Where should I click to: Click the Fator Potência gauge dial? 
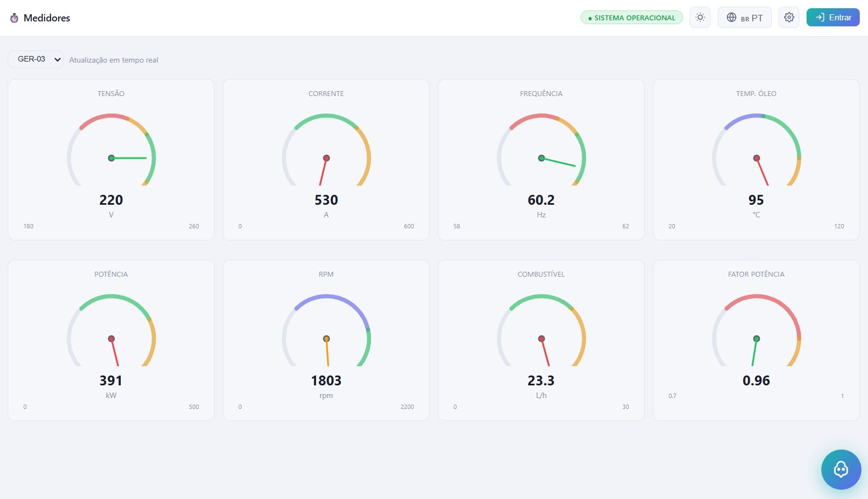(757, 330)
